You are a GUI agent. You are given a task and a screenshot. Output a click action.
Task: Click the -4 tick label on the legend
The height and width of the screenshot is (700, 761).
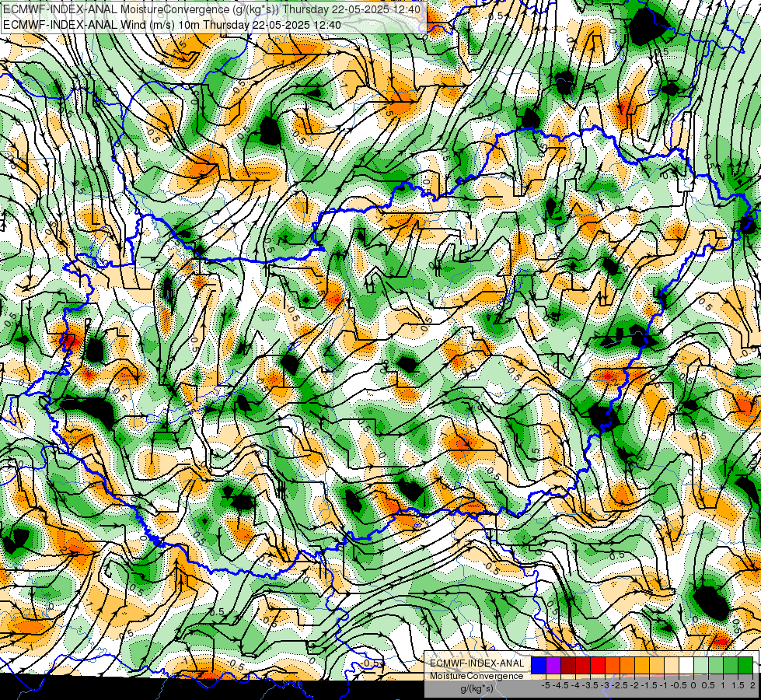575,685
